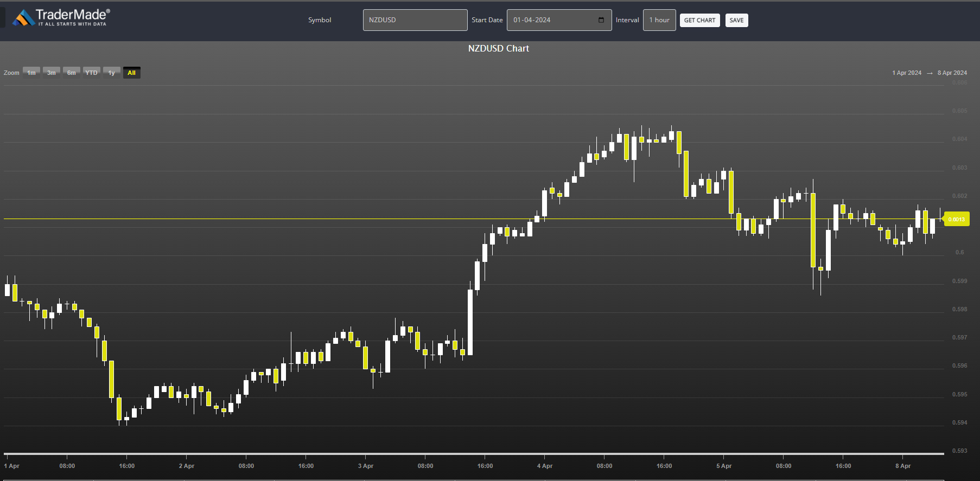Select the YTD zoom button
This screenshot has width=980, height=481.
(92, 73)
